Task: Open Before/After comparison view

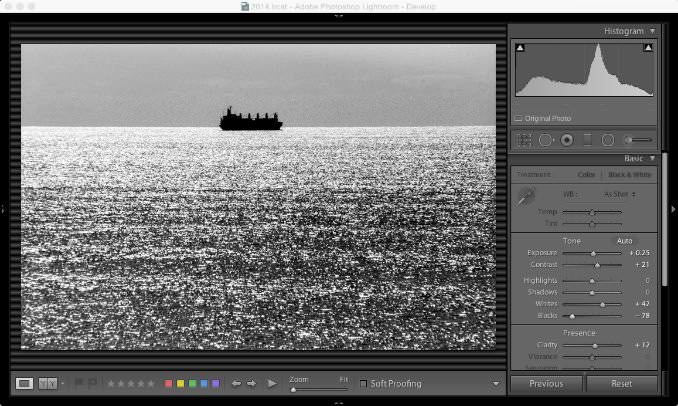Action: (48, 384)
